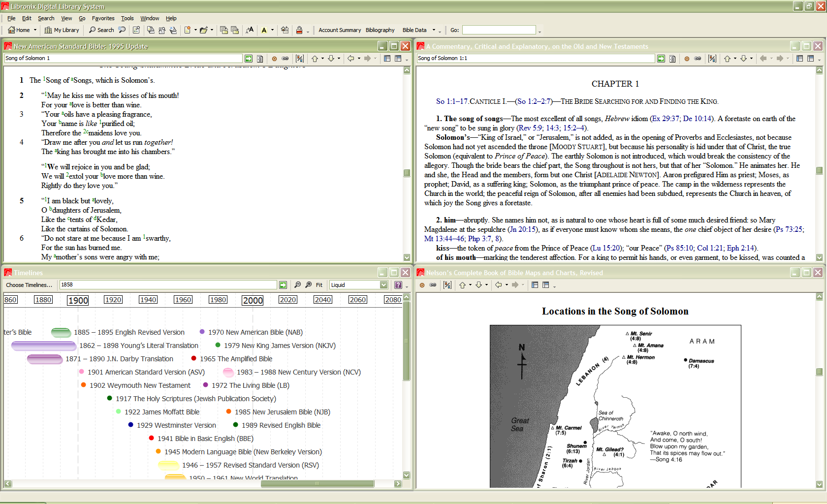Open the Tools menu

coord(127,18)
